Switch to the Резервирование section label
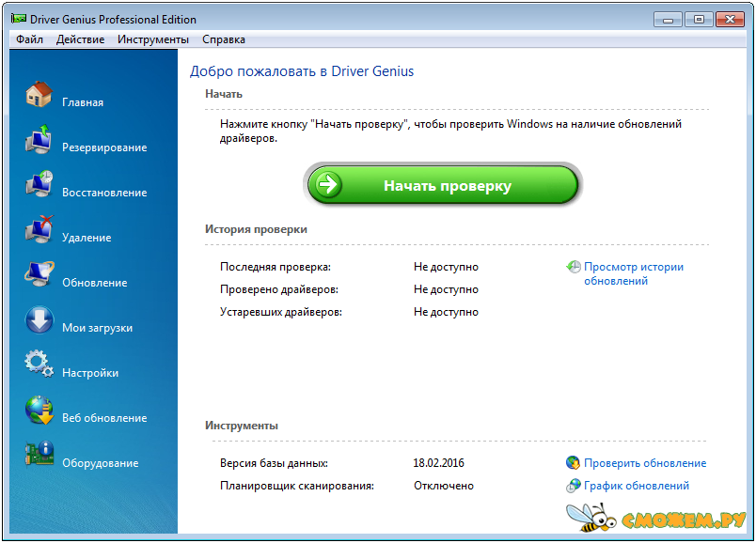The image size is (756, 543). tap(104, 147)
